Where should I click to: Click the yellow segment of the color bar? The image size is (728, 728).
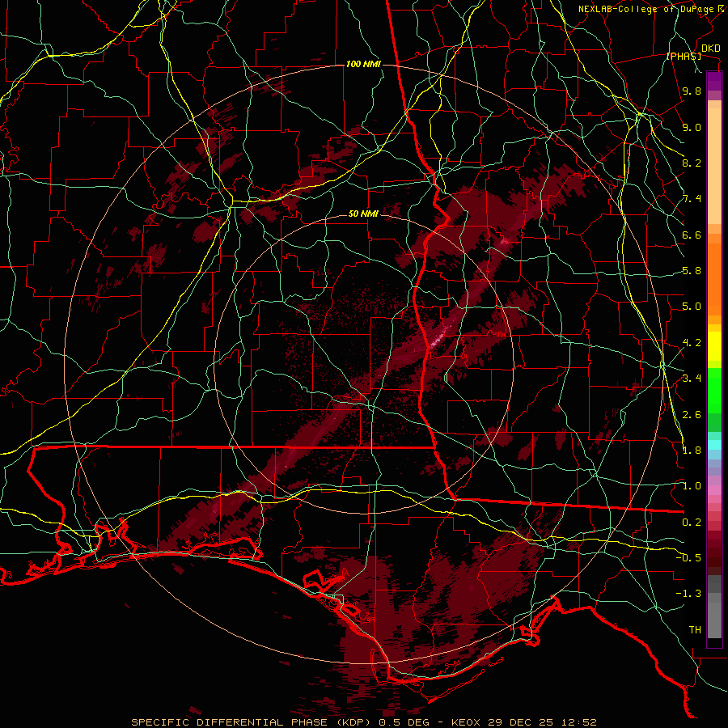(714, 346)
